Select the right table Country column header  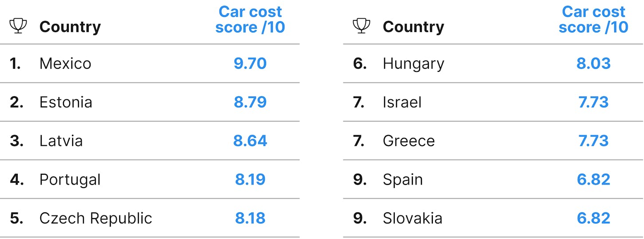pyautogui.click(x=413, y=27)
